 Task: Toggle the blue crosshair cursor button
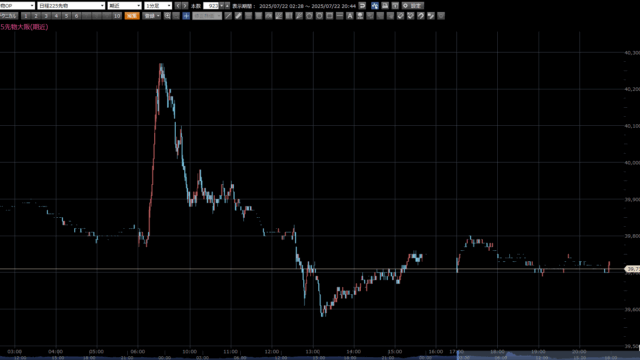(186, 16)
